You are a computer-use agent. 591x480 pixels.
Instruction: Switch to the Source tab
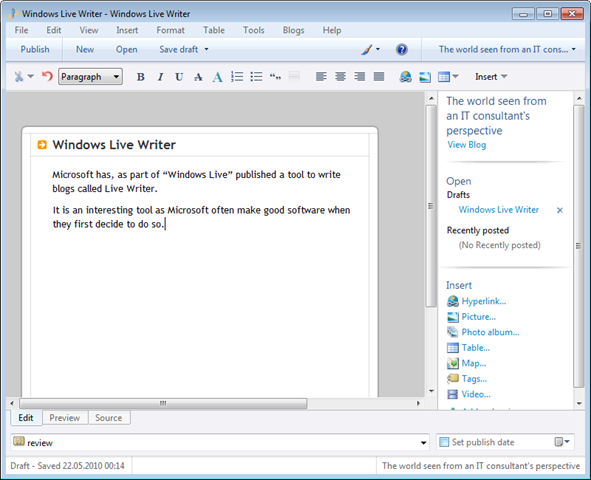[x=109, y=418]
